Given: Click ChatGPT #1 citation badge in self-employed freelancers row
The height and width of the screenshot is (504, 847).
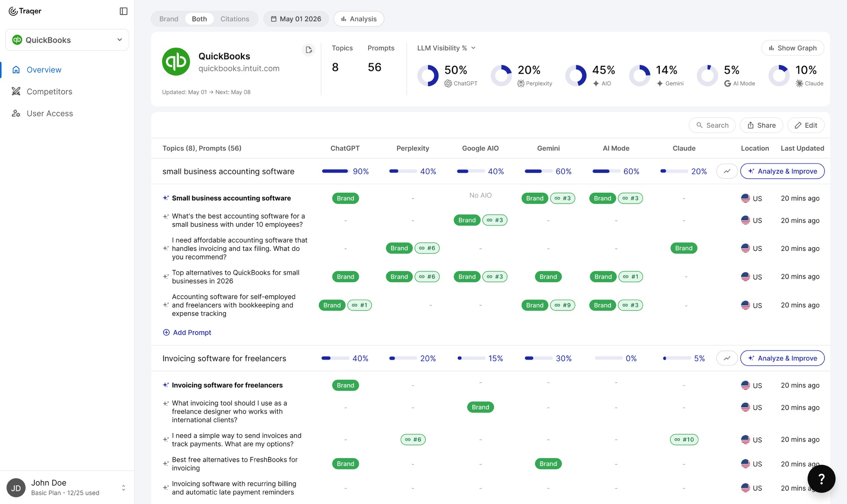Looking at the screenshot, I should (x=359, y=305).
